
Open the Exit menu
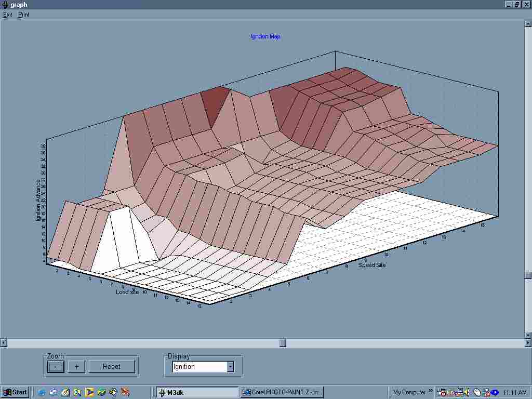pos(7,15)
